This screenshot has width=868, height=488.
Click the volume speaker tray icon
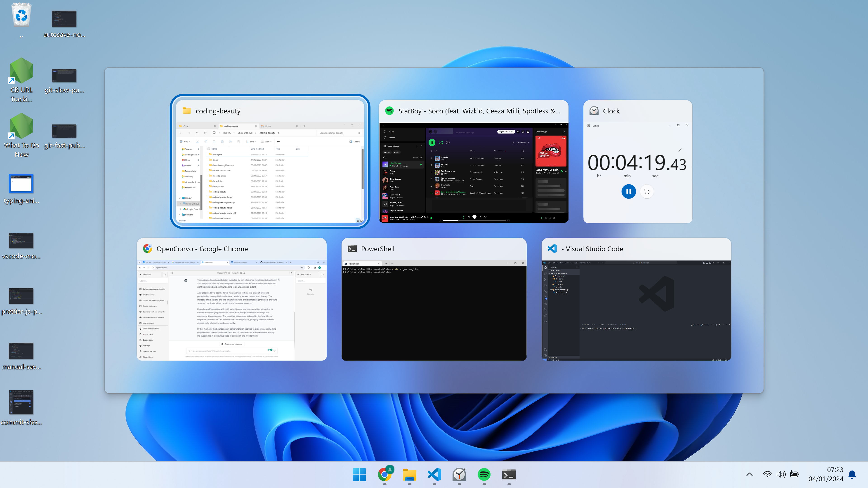(x=781, y=474)
